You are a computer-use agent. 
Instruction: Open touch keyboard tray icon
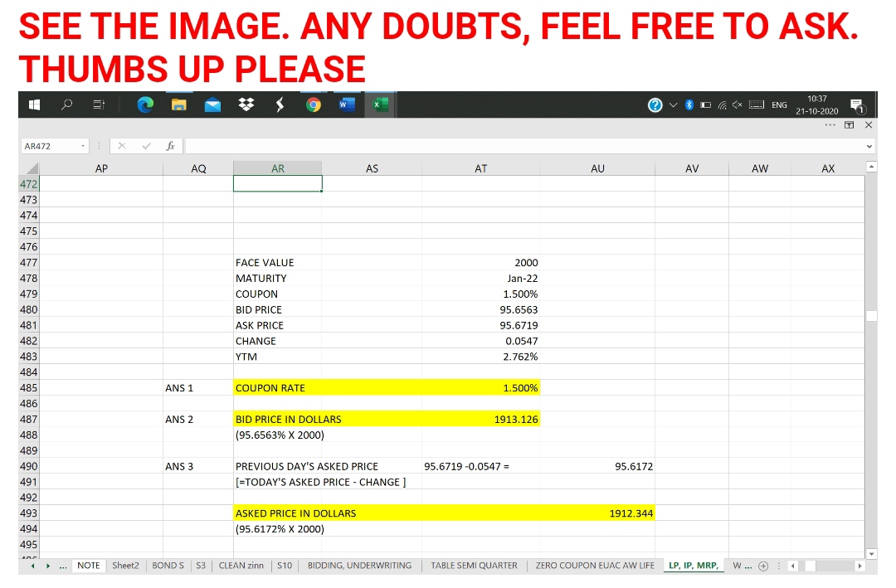click(757, 105)
